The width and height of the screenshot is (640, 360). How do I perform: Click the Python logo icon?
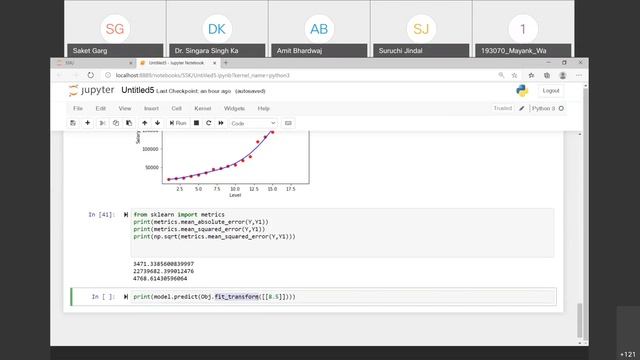tap(522, 91)
